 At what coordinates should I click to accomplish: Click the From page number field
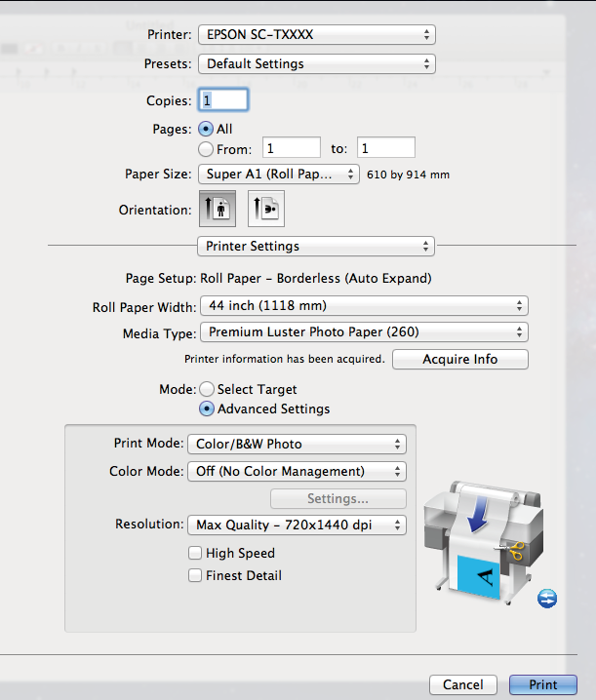click(x=292, y=148)
